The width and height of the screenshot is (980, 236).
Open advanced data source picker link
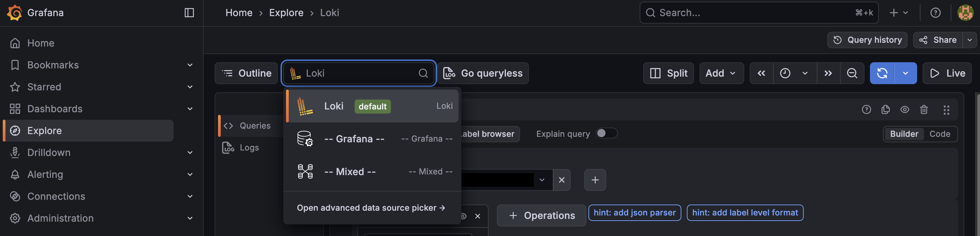click(x=371, y=208)
